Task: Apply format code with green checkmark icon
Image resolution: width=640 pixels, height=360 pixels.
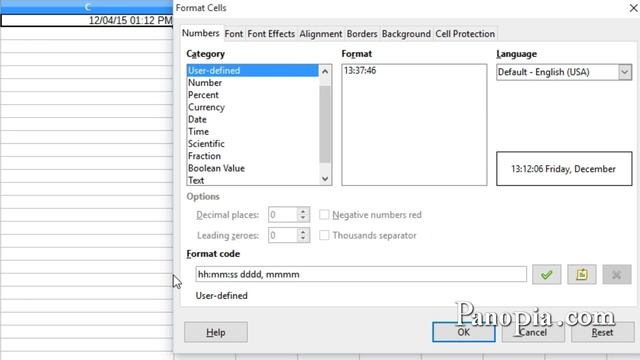Action: (x=547, y=275)
